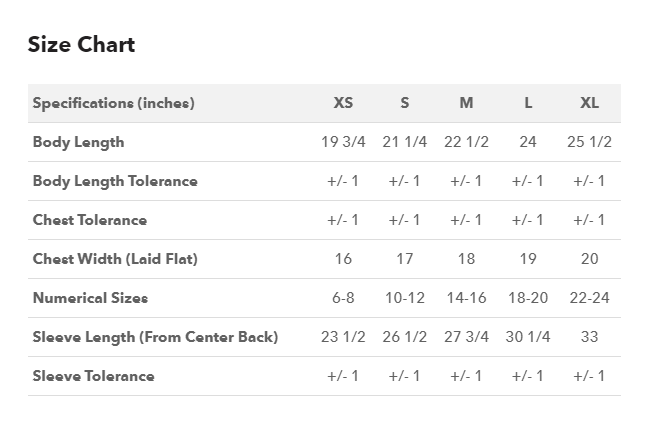Click the Numerical Sizes row label
647x422 pixels.
pos(90,298)
